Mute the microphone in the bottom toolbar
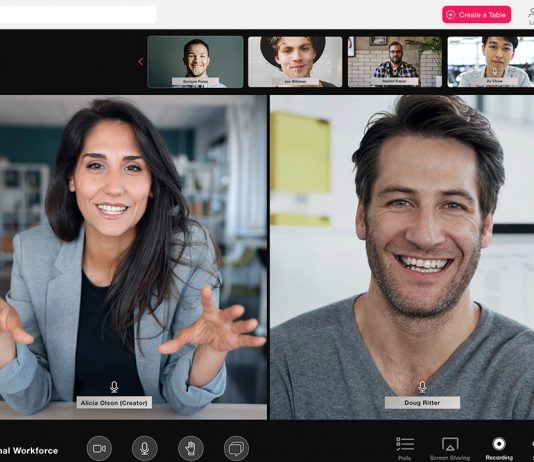534x462 pixels. (x=145, y=448)
